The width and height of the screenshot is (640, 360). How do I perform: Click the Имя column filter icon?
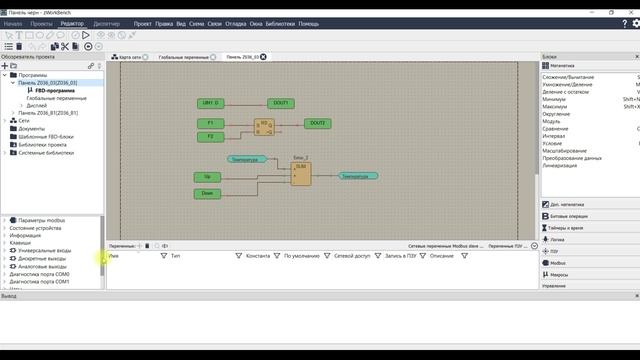(164, 256)
